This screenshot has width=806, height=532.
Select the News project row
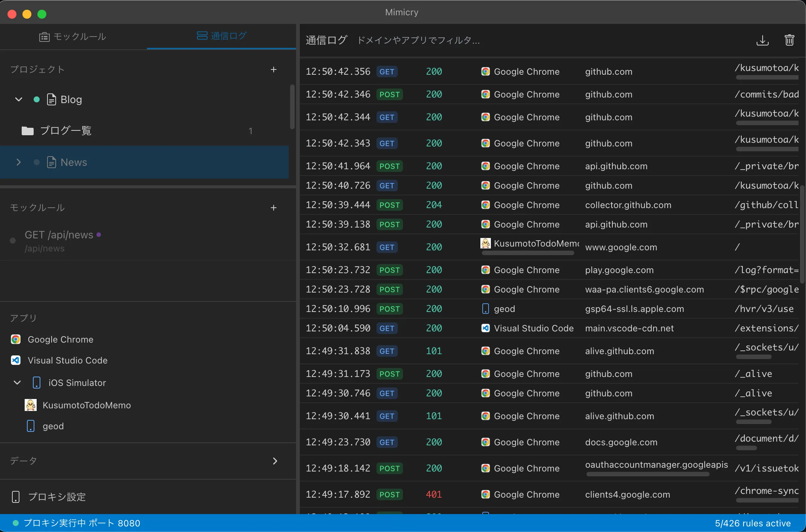click(144, 162)
